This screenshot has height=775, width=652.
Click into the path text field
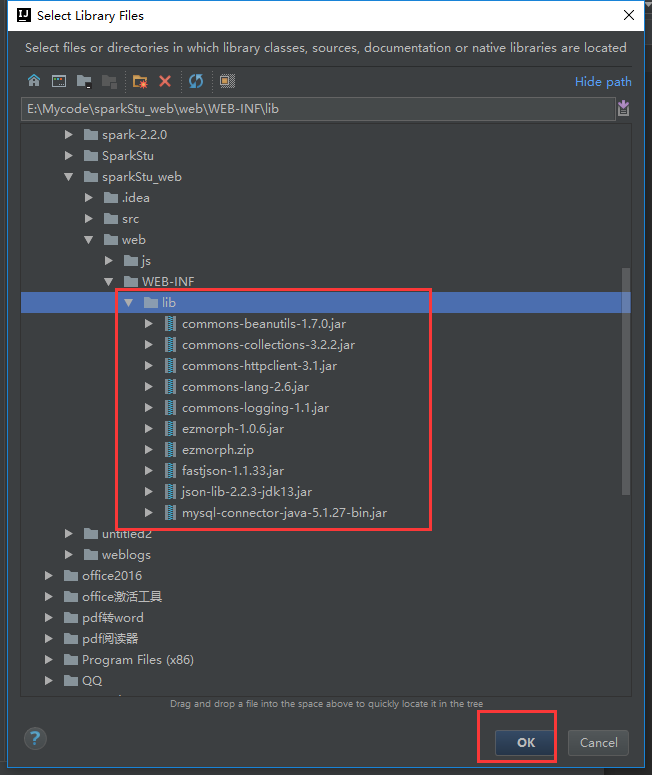(x=318, y=109)
